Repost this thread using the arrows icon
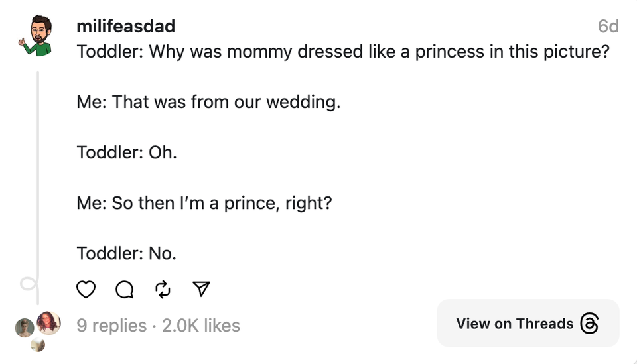This screenshot has width=637, height=364. pyautogui.click(x=163, y=290)
